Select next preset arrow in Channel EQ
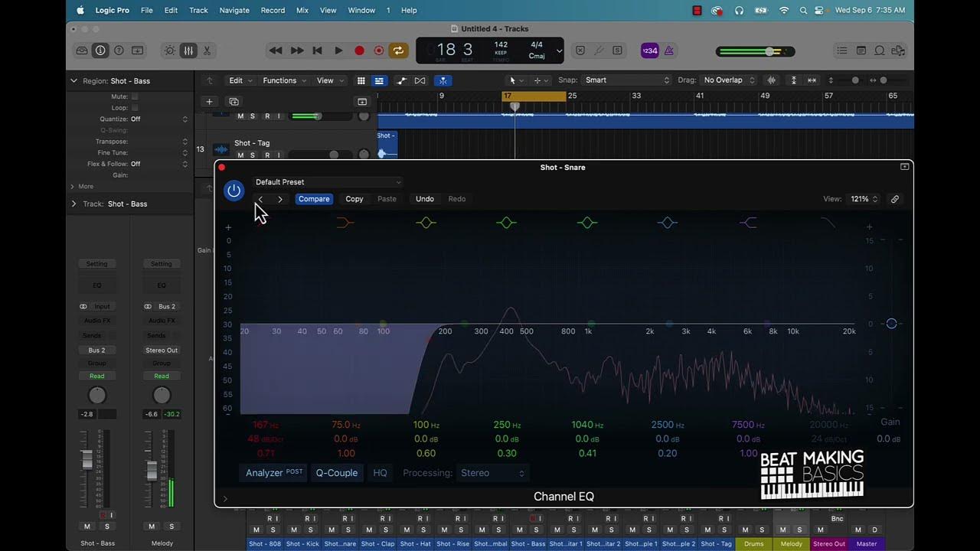 tap(280, 199)
